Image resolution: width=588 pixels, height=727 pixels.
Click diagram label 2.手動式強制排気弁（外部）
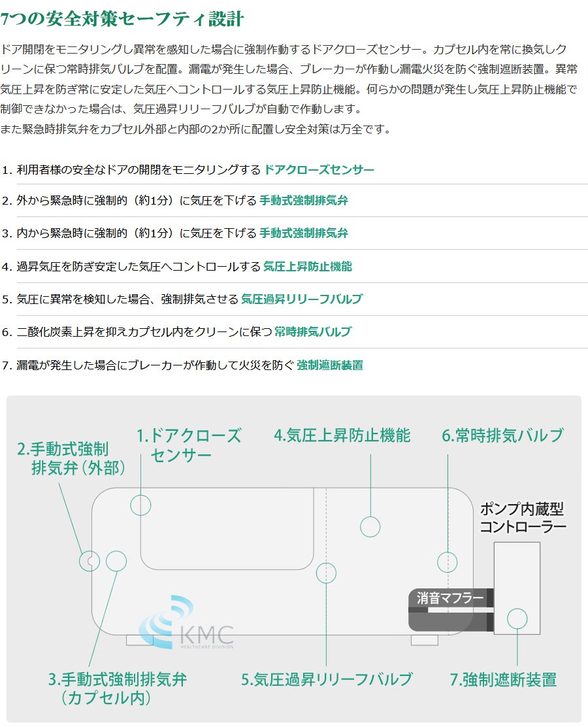click(x=71, y=458)
